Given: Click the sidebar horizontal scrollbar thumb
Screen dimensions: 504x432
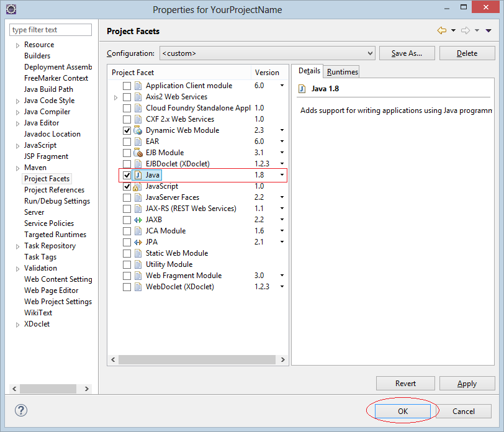Looking at the screenshot, I should pyautogui.click(x=48, y=389).
